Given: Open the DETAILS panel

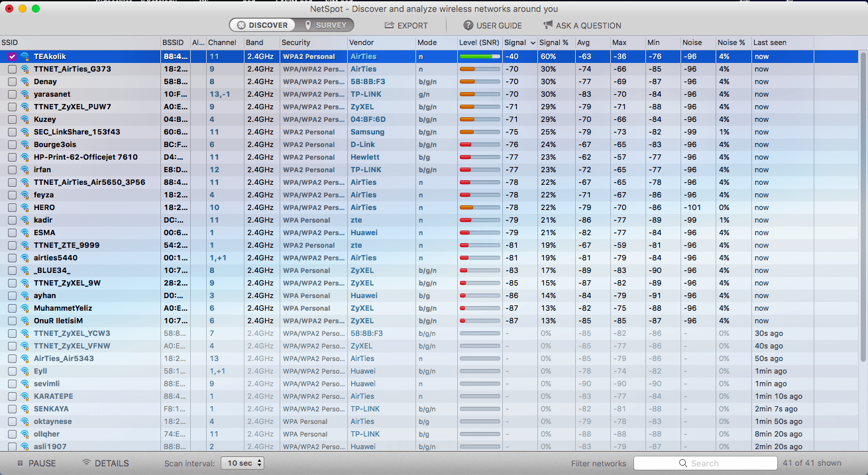Looking at the screenshot, I should 105,463.
